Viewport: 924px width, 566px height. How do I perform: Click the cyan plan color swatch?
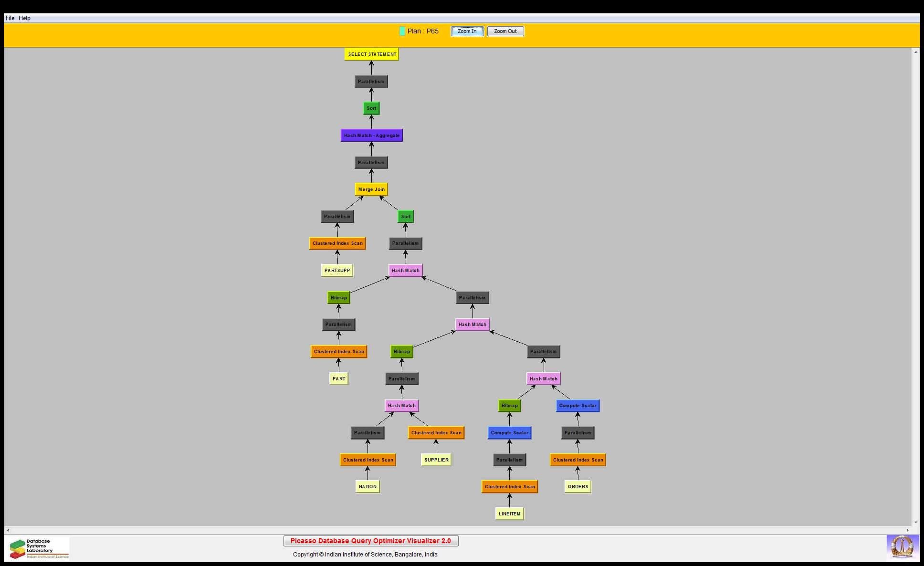(402, 31)
